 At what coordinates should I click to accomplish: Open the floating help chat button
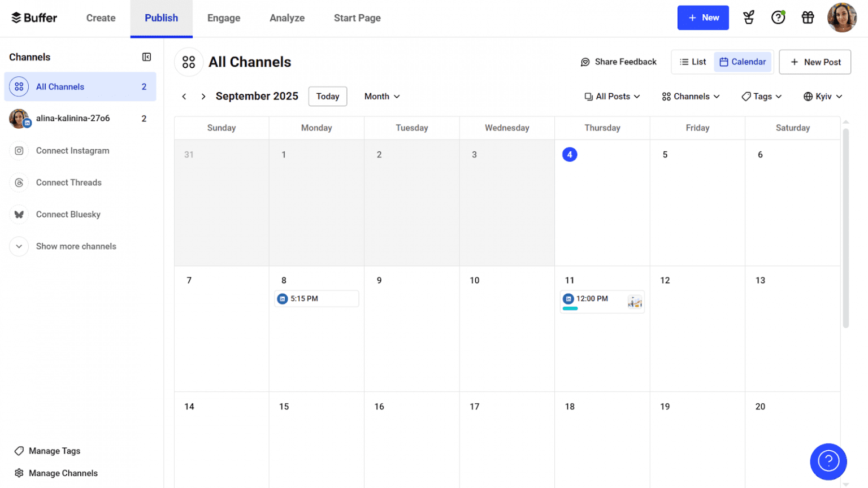[828, 461]
